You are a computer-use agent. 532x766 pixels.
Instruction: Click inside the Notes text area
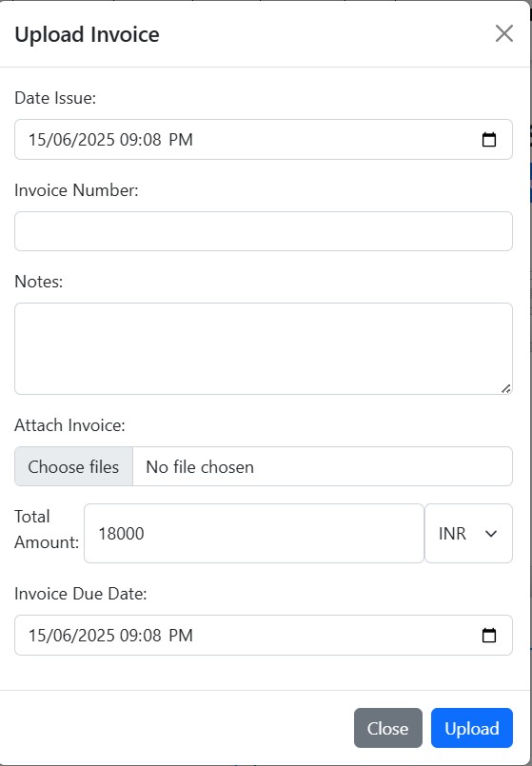264,349
